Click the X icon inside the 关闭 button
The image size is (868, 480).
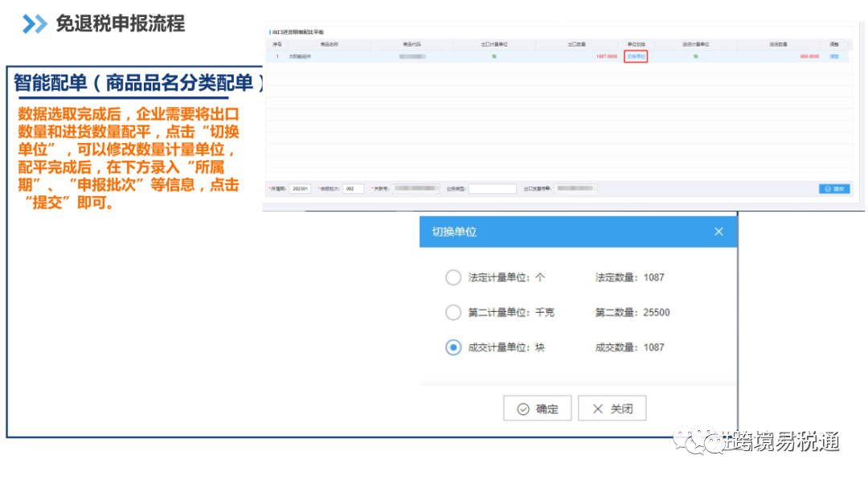(x=597, y=408)
